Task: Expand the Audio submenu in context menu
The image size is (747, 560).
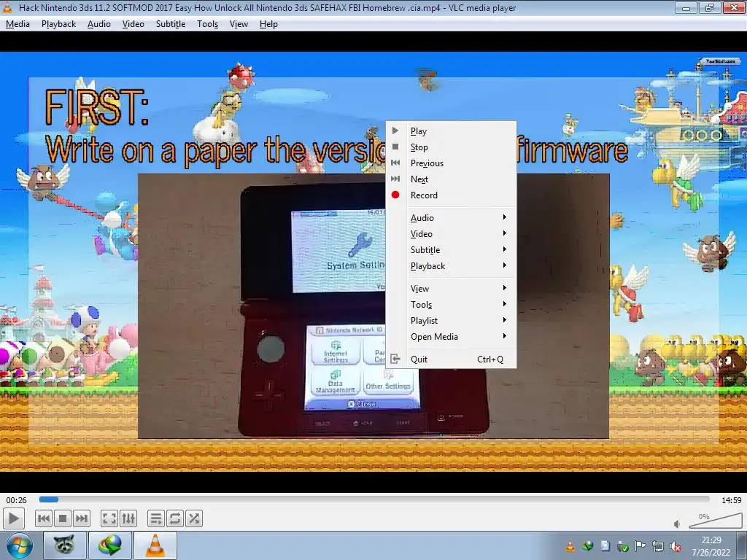Action: [451, 217]
